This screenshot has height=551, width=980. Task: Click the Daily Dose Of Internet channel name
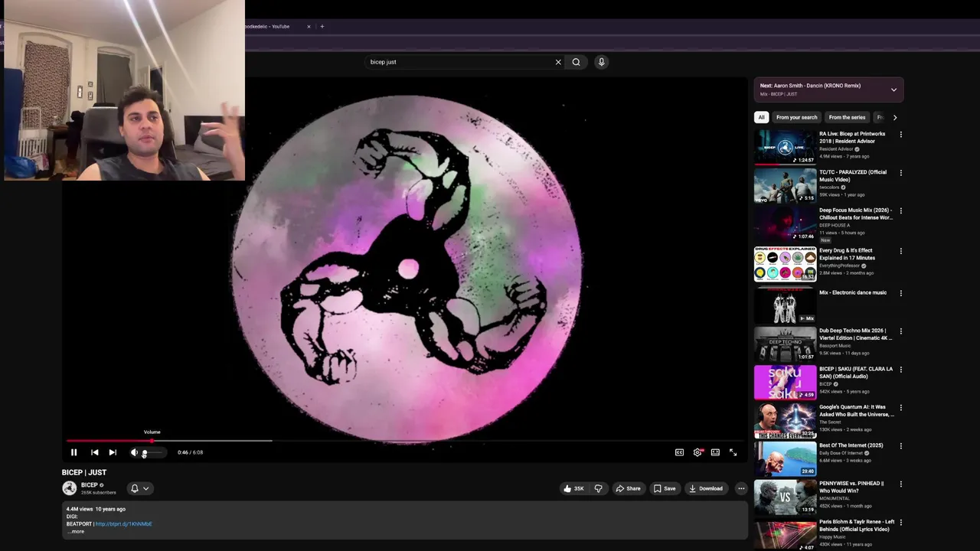[x=841, y=453]
